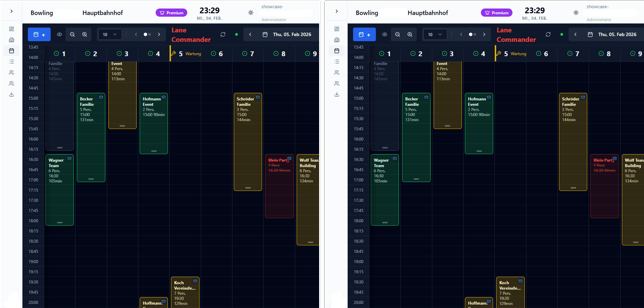644x308 pixels.
Task: Collapse the left sidebar with the arrow
Action: 12,11
